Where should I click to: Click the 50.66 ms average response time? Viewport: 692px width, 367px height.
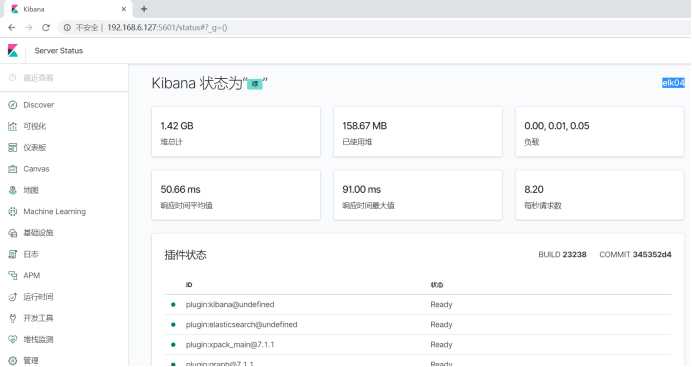[180, 190]
